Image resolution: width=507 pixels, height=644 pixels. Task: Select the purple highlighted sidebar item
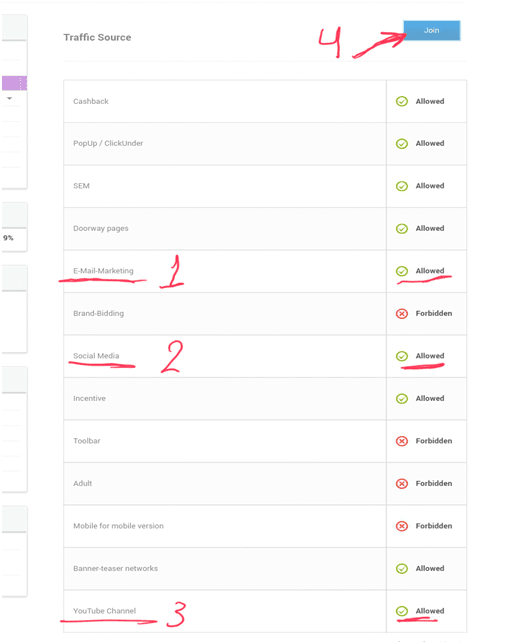[14, 83]
